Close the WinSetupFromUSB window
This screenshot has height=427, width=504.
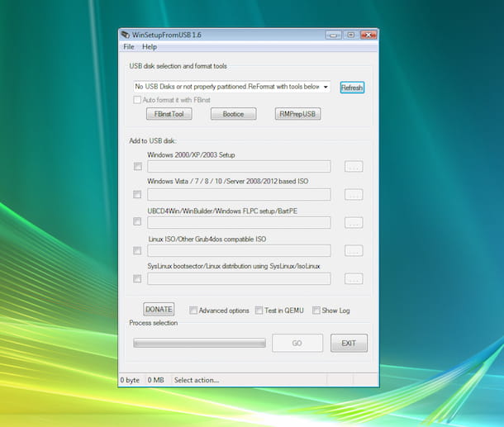click(368, 35)
